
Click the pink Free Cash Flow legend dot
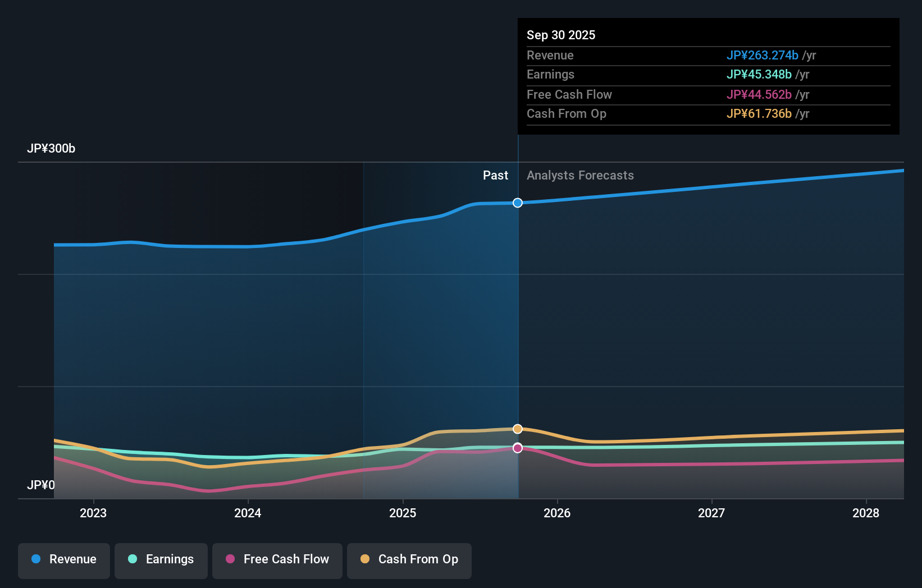[229, 559]
